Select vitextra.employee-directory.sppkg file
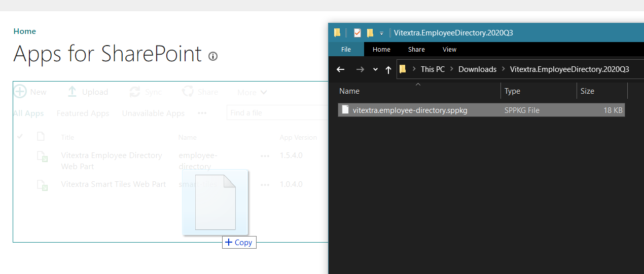The width and height of the screenshot is (644, 274). click(x=481, y=110)
